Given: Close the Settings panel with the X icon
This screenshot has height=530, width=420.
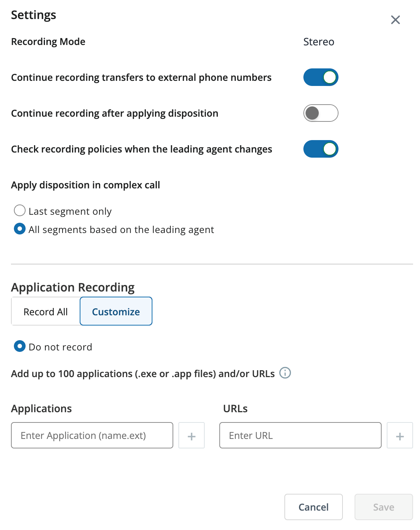Looking at the screenshot, I should (395, 20).
